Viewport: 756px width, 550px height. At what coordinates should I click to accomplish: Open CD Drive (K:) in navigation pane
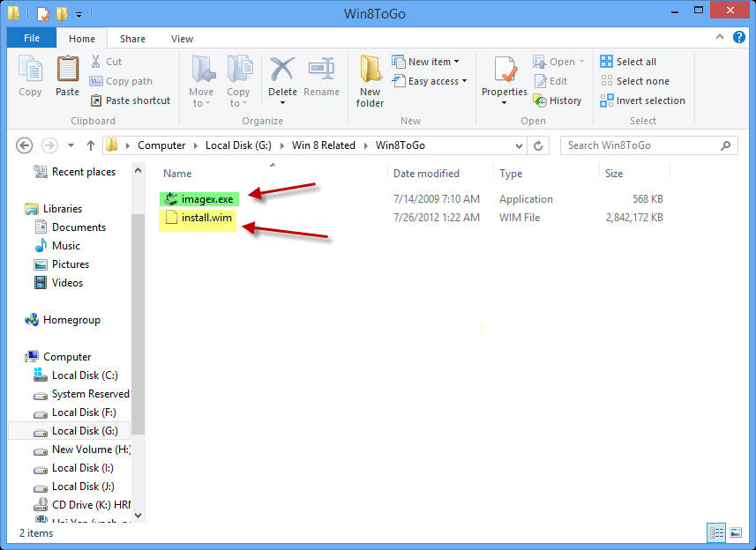coord(81,505)
